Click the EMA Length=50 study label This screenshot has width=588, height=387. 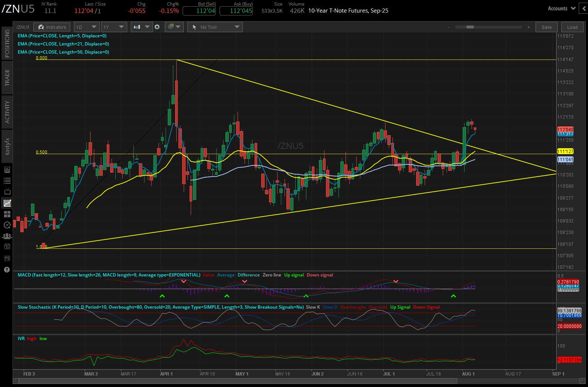(63, 52)
